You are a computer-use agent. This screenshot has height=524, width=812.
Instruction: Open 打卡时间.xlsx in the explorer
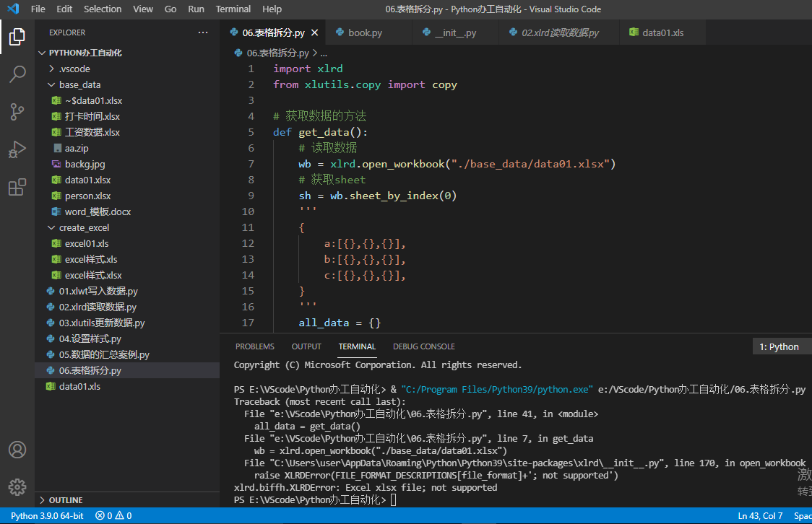(127, 116)
